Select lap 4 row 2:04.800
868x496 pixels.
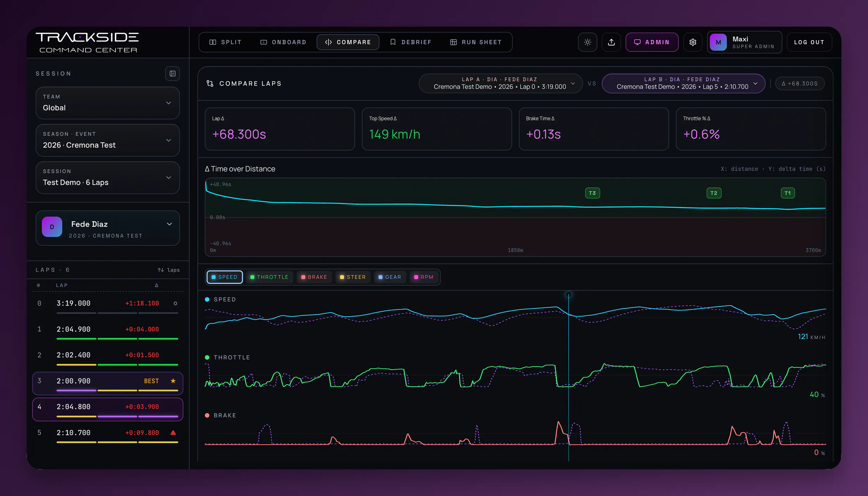pyautogui.click(x=108, y=409)
